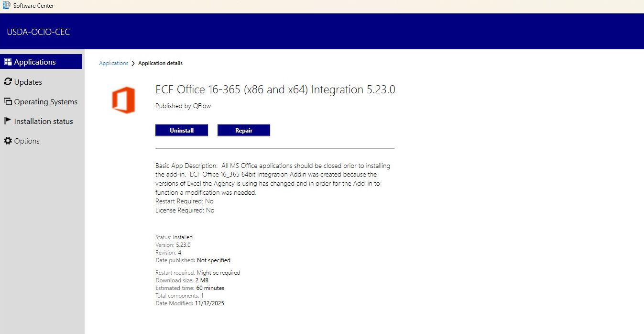
Task: Click the Software Center title bar icon
Action: pyautogui.click(x=6, y=6)
